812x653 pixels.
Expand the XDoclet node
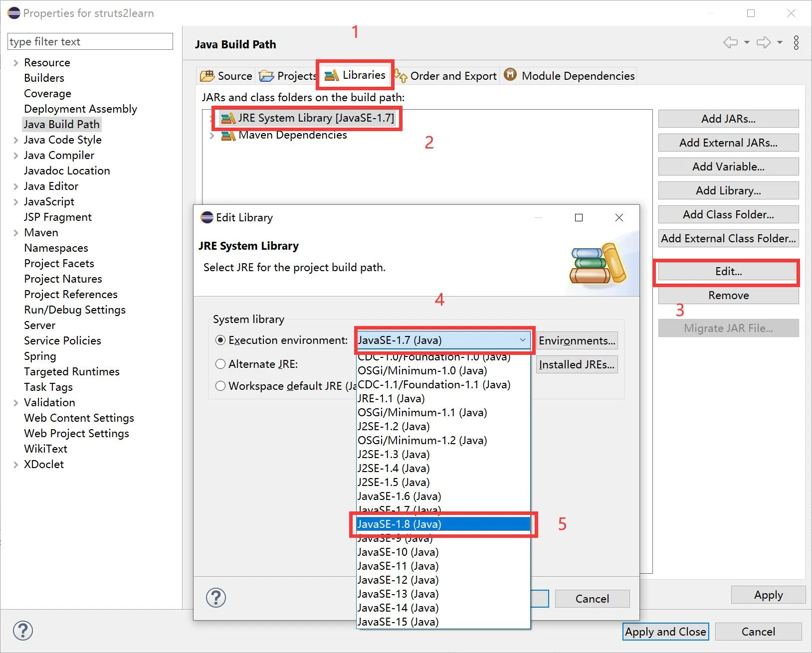click(x=15, y=465)
